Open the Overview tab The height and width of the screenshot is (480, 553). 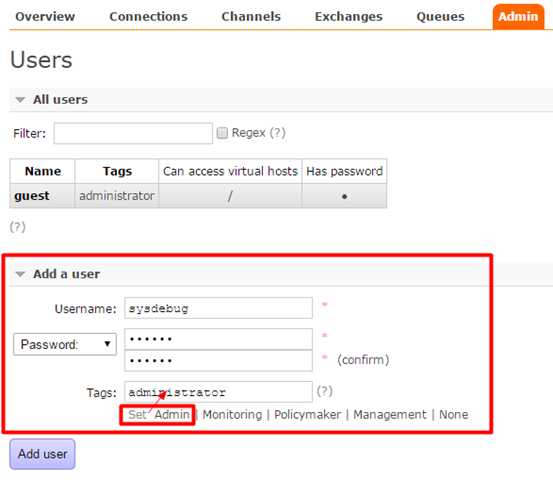(45, 17)
